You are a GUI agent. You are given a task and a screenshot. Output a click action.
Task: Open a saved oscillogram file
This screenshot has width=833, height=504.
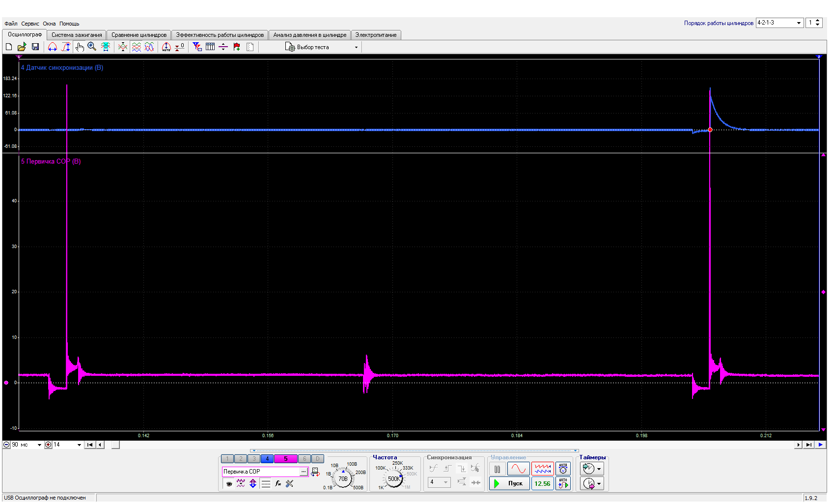click(22, 47)
